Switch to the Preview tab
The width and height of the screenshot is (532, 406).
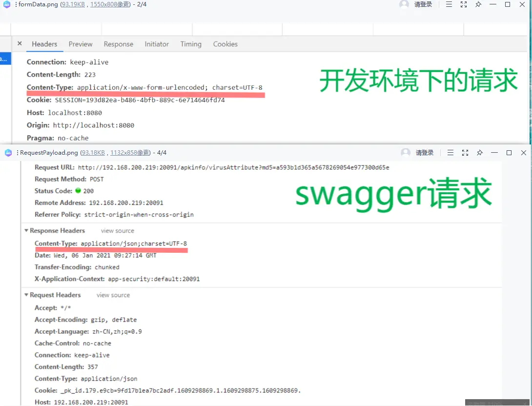pyautogui.click(x=80, y=44)
